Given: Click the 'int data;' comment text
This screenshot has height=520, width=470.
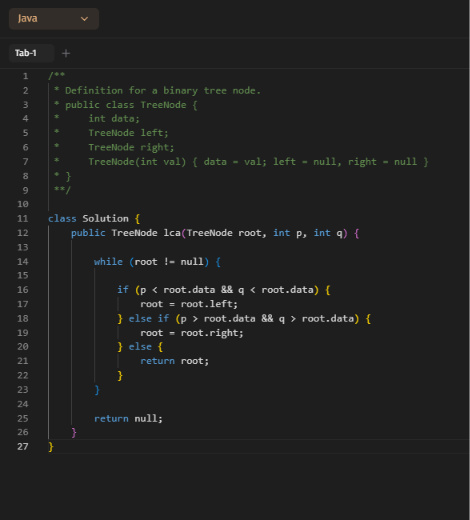Looking at the screenshot, I should click(x=114, y=119).
